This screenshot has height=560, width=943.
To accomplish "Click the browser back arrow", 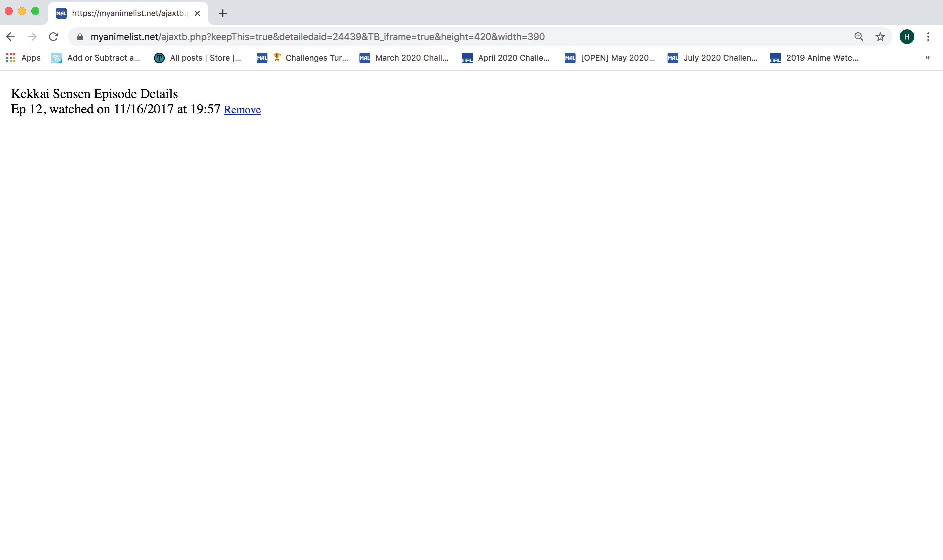I will (x=11, y=37).
